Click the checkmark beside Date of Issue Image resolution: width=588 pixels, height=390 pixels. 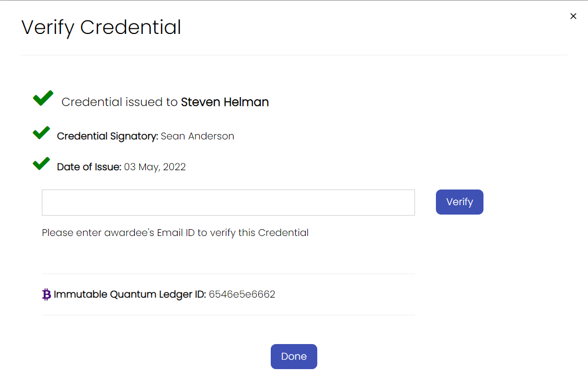click(x=41, y=163)
